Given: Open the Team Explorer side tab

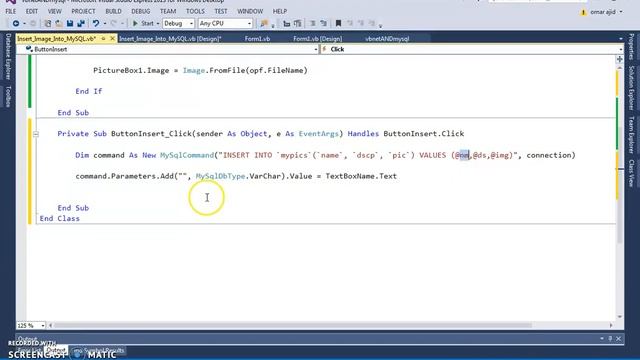Looking at the screenshot, I should [631, 135].
